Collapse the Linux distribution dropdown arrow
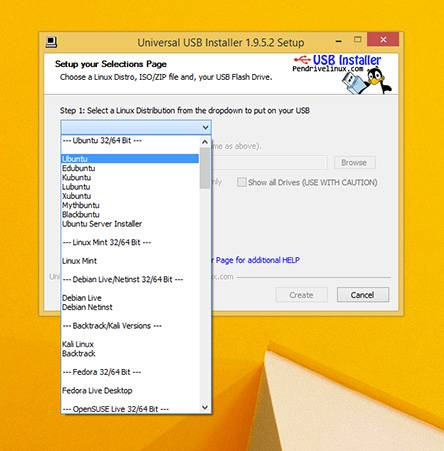Screen dimensions: 444x451 point(205,127)
